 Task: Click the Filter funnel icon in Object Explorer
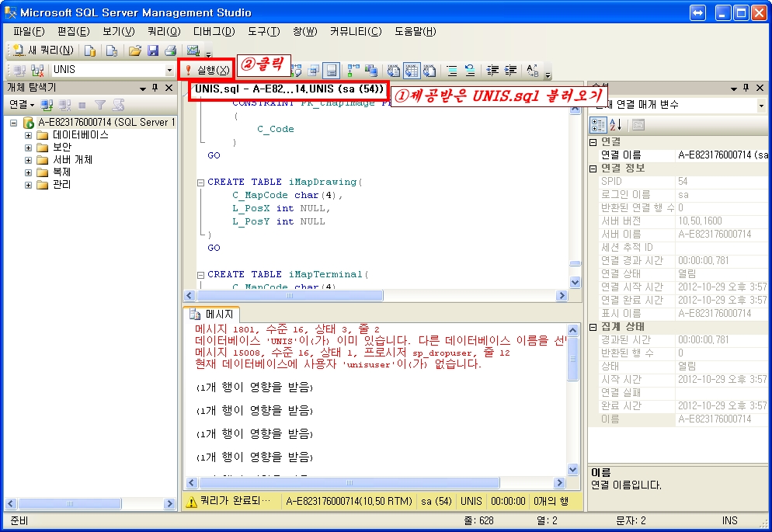click(100, 105)
